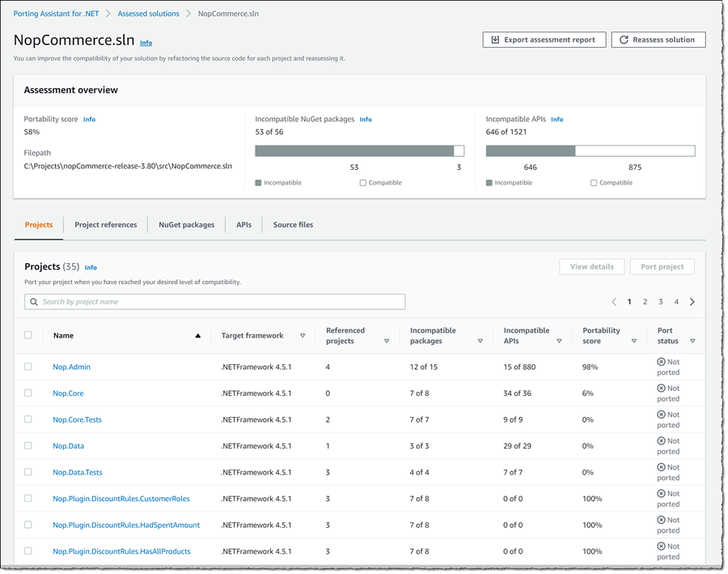The image size is (728, 574).
Task: Click Not ported icon for DiscountRules.CustomerRoles
Action: click(661, 493)
